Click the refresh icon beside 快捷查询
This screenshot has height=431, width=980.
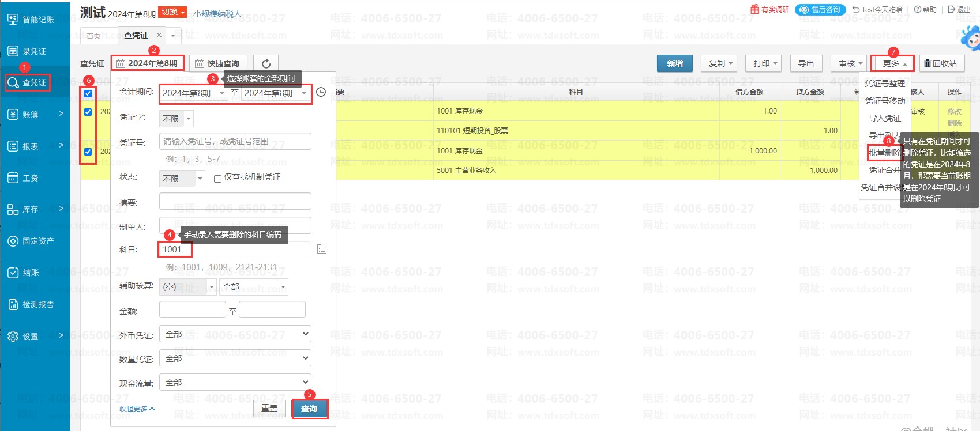(266, 63)
